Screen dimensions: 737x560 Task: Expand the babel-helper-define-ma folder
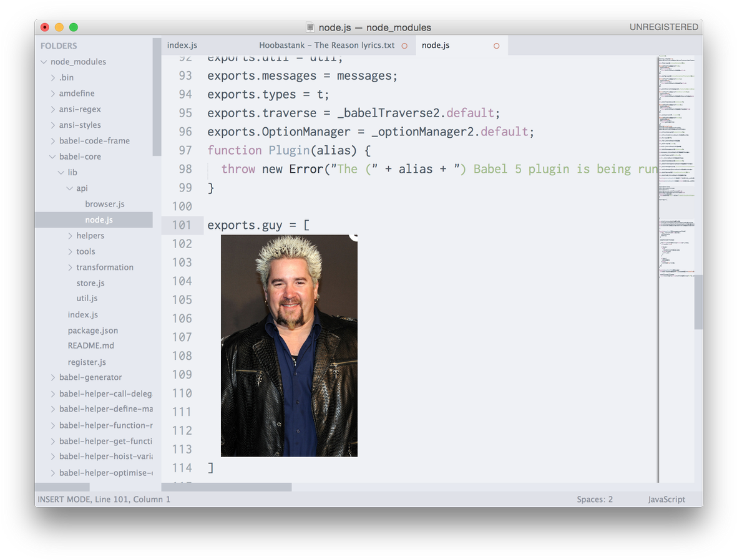pos(52,409)
